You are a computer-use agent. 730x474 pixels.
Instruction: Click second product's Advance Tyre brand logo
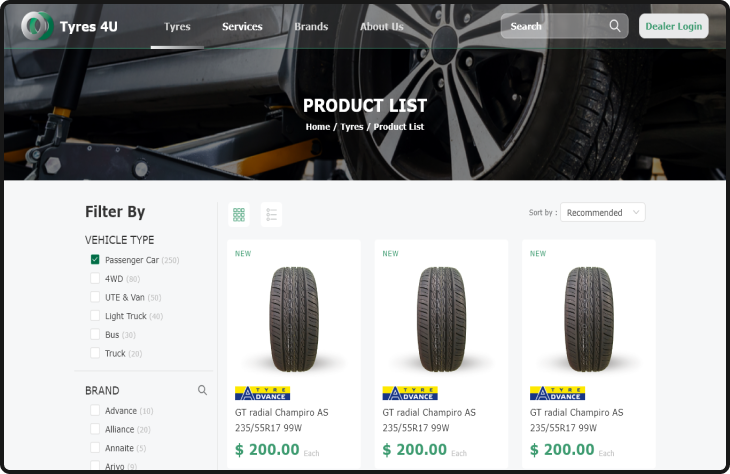(410, 393)
